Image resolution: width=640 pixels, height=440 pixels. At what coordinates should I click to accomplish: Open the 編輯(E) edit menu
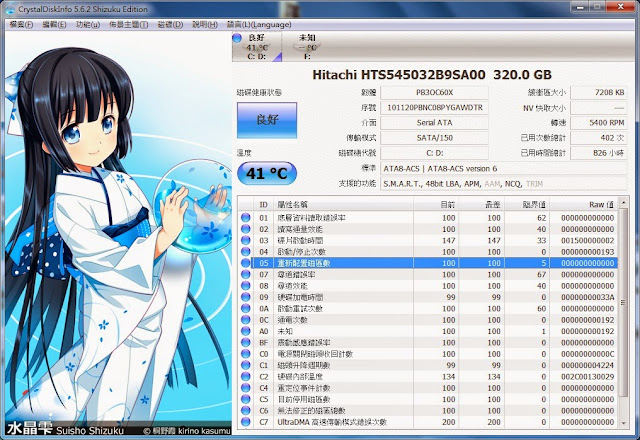pyautogui.click(x=54, y=24)
